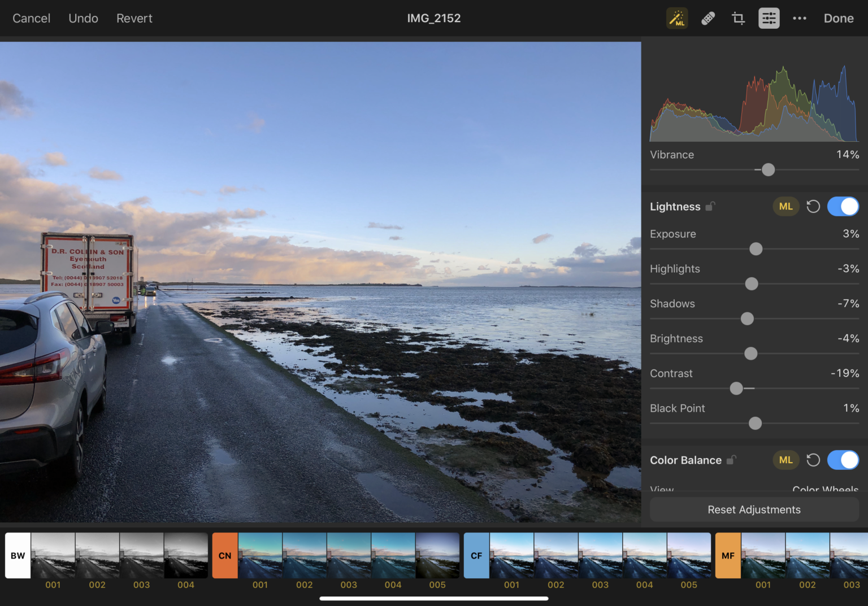Image resolution: width=868 pixels, height=606 pixels.
Task: Select the CF preset category
Action: [476, 555]
